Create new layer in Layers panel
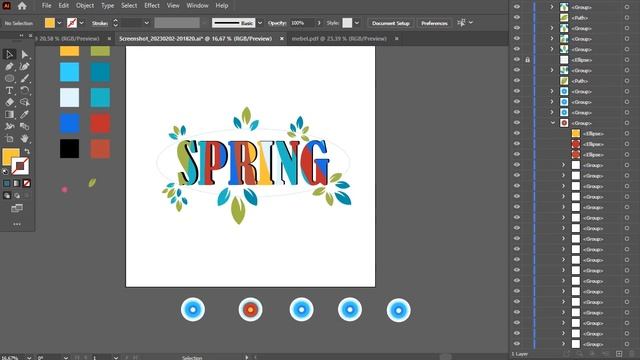This screenshot has width=640, height=360. (x=619, y=354)
